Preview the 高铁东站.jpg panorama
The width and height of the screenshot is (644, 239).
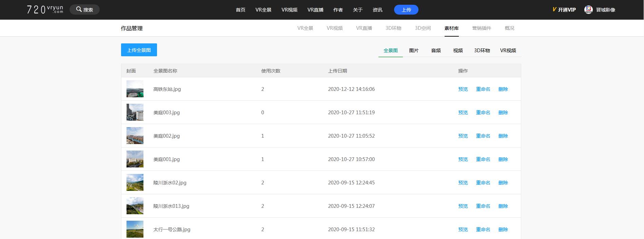click(x=463, y=89)
